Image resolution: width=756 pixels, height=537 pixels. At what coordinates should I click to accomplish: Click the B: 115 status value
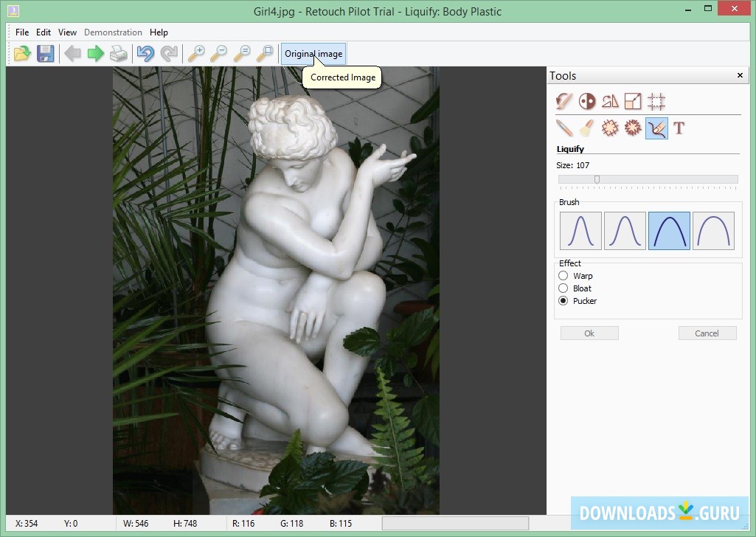click(341, 524)
